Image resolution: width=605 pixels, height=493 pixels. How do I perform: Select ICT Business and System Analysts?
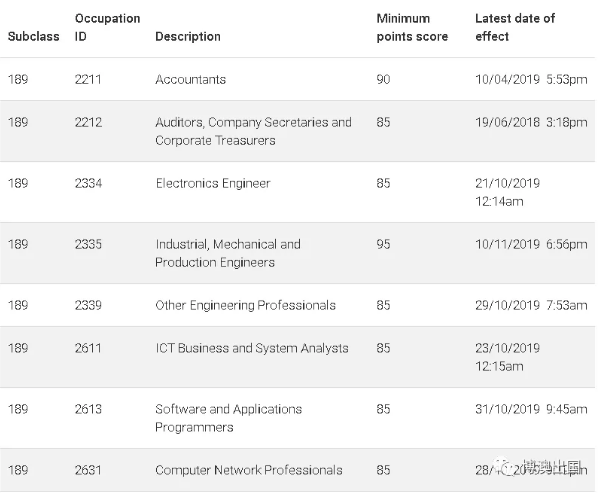[252, 348]
